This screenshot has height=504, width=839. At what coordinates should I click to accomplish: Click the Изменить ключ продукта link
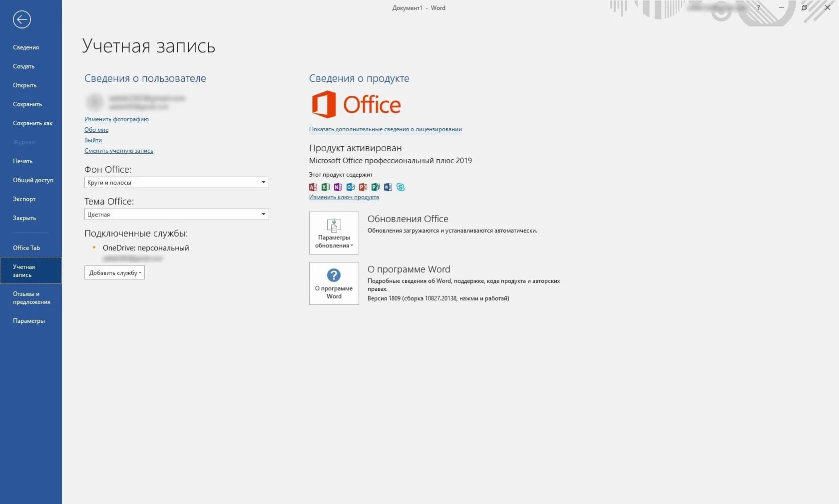coord(344,197)
